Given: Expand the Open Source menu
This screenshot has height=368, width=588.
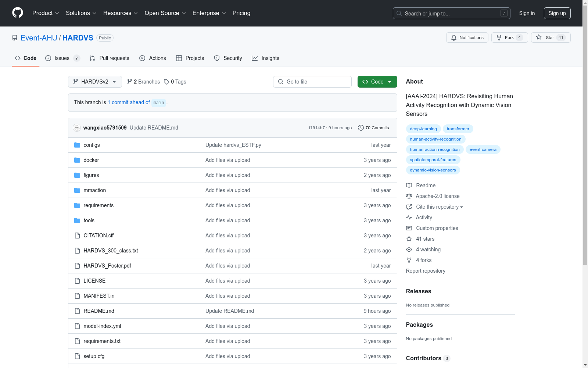Looking at the screenshot, I should [165, 13].
